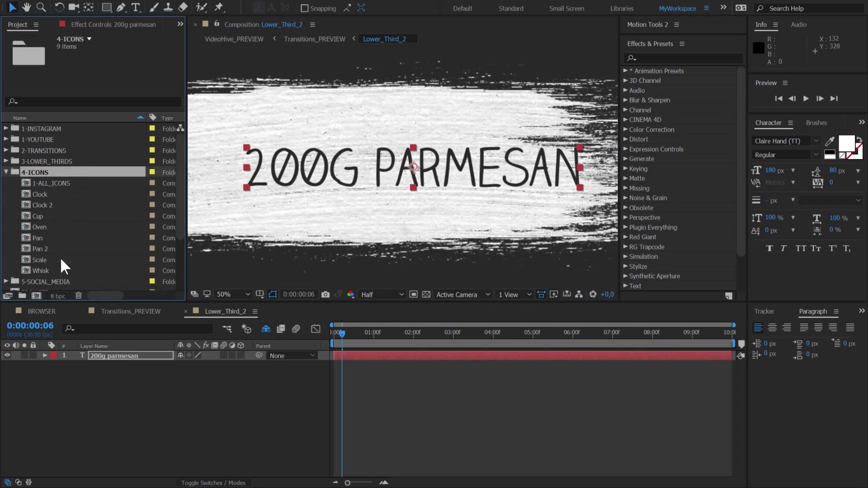Click the Brush tool icon
Screen dimensions: 868x488
click(152, 7)
